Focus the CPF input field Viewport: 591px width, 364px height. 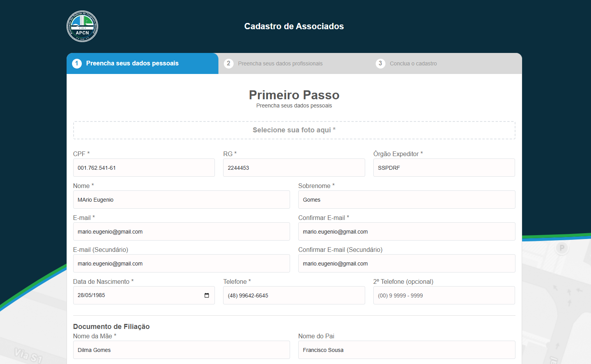(x=144, y=168)
